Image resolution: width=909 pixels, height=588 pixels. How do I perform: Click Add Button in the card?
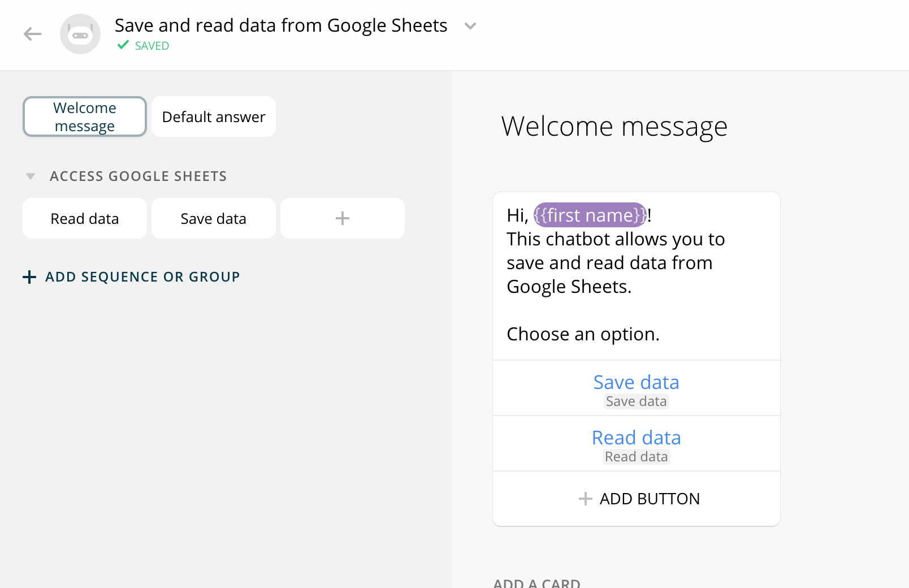(x=649, y=499)
